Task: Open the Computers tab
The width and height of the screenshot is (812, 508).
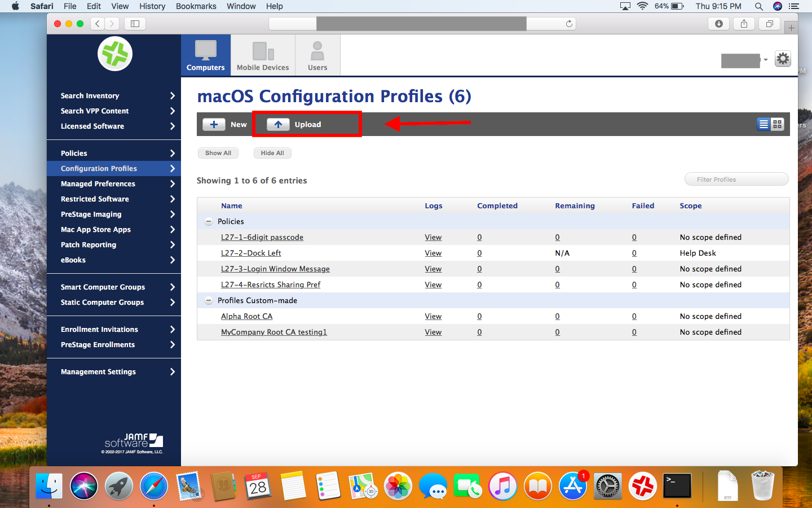Action: point(206,55)
